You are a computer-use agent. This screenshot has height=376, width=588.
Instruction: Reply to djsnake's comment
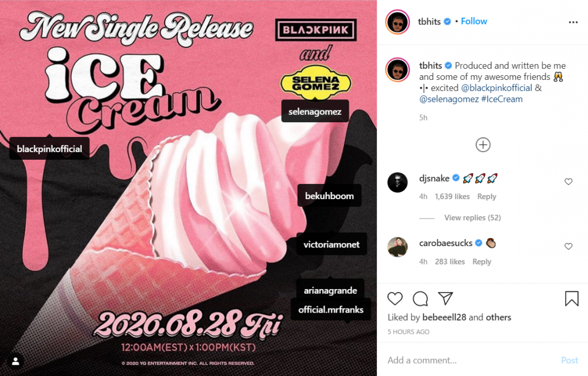486,197
